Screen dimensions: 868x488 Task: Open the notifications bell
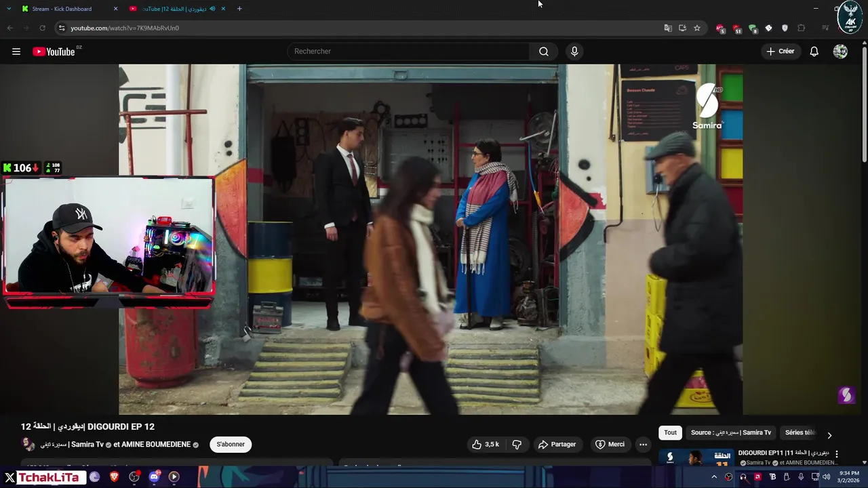pyautogui.click(x=814, y=52)
